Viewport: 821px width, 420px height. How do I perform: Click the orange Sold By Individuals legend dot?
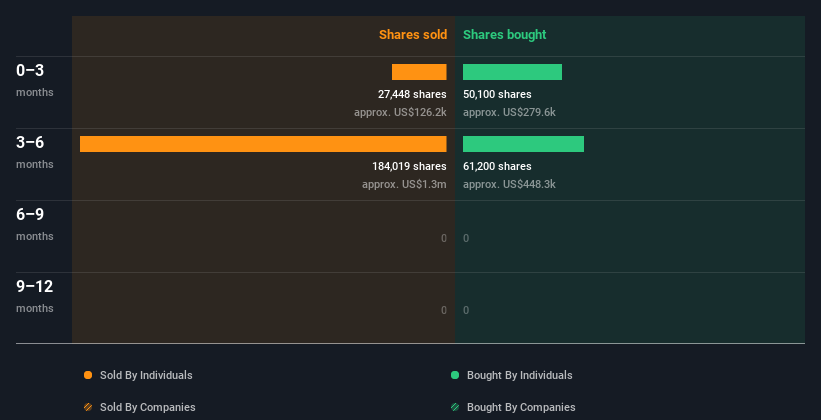pos(88,375)
